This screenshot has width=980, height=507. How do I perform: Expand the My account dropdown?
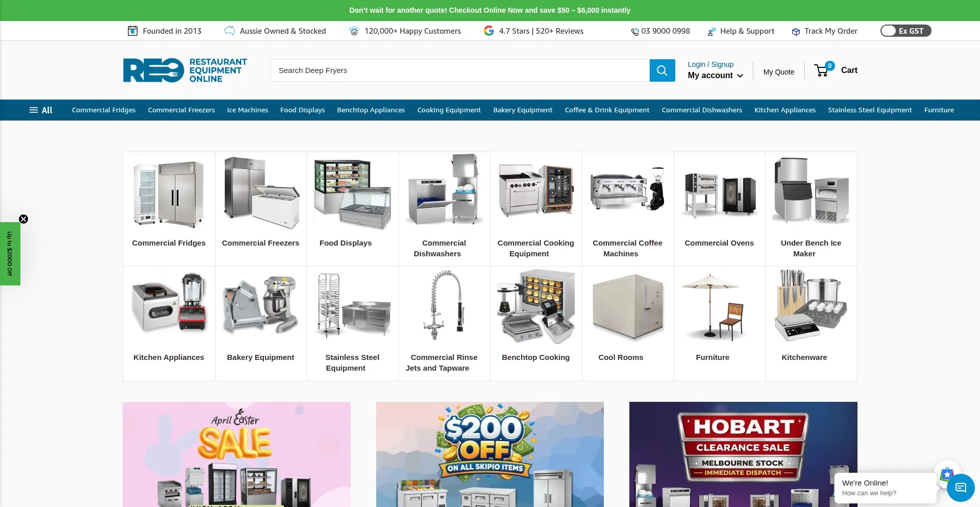tap(715, 76)
